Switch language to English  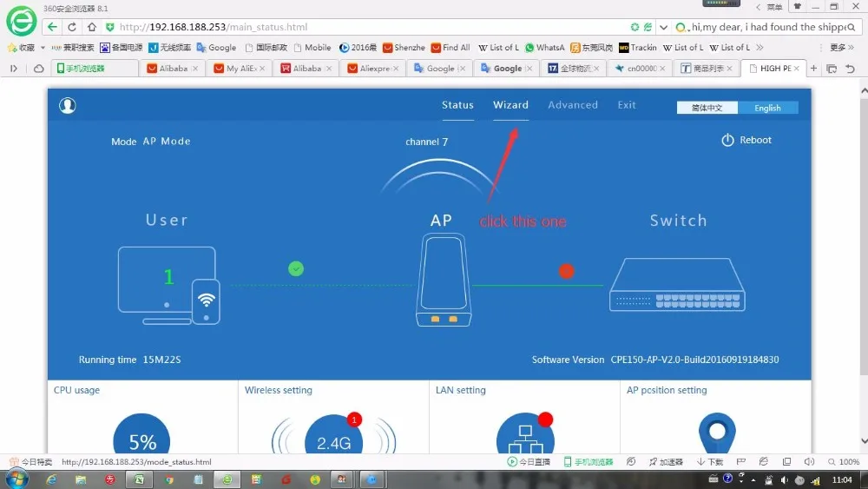tap(768, 108)
